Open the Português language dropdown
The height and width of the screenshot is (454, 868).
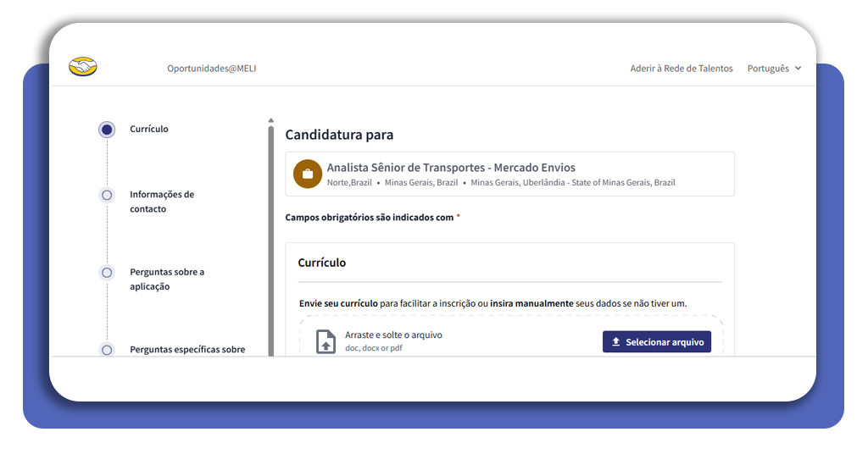774,68
